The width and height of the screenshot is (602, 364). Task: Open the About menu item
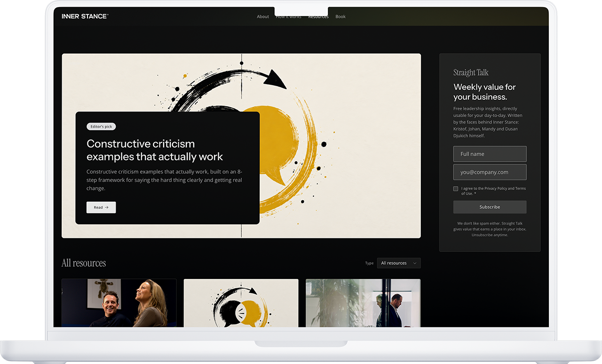click(263, 17)
